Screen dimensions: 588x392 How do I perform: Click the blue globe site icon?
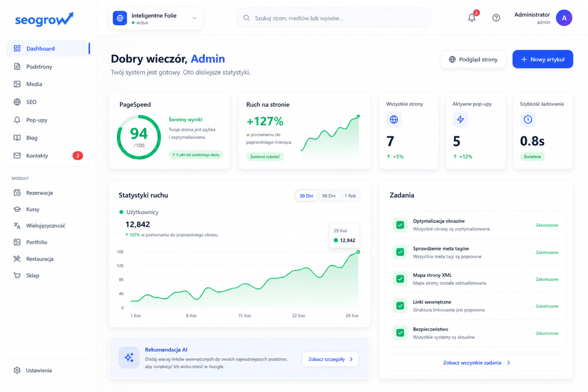pos(120,18)
